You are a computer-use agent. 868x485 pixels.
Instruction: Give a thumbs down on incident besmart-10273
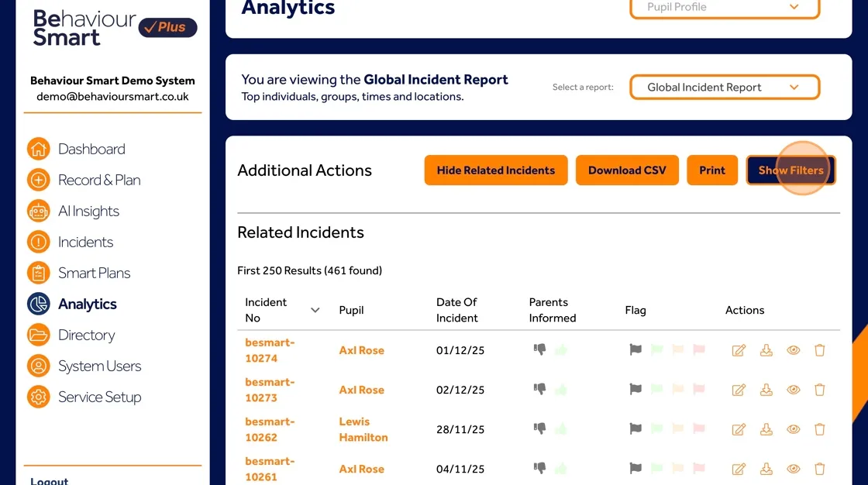pos(538,390)
